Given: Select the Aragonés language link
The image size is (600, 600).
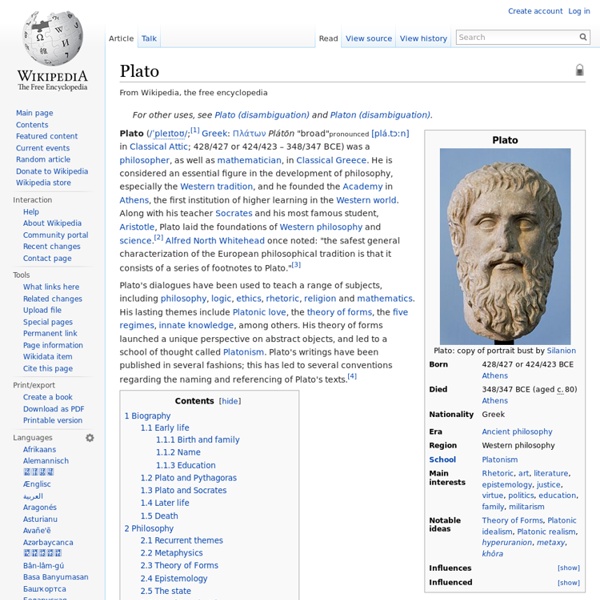Looking at the screenshot, I should coord(40,507).
